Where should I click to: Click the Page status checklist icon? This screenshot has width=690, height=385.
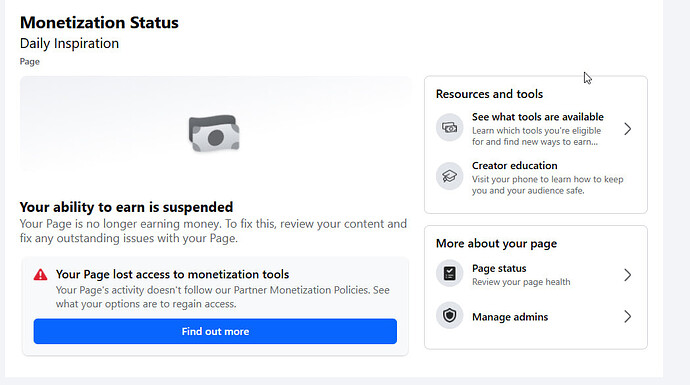coord(449,274)
